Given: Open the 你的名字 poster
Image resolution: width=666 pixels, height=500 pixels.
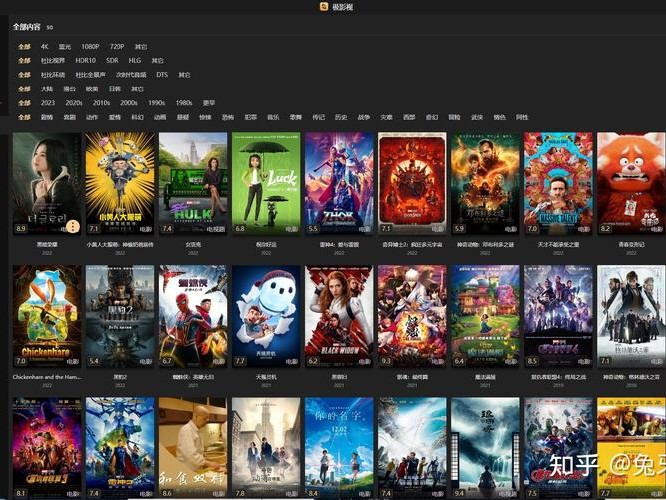Looking at the screenshot, I should coord(339,448).
